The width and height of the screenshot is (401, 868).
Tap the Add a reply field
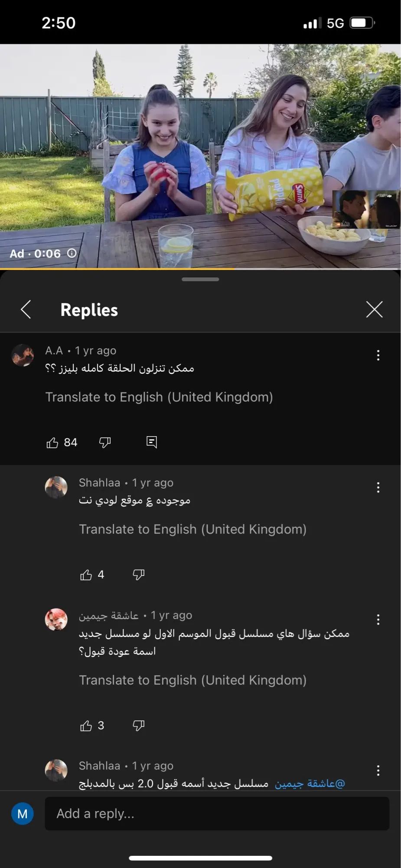click(217, 814)
